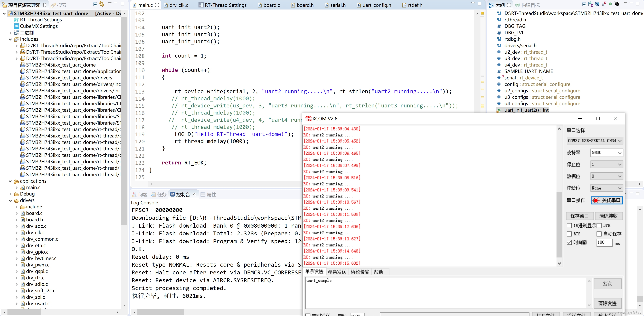This screenshot has height=316, width=644.
Task: Open CubeMX Settings in project tree
Action: click(x=39, y=26)
